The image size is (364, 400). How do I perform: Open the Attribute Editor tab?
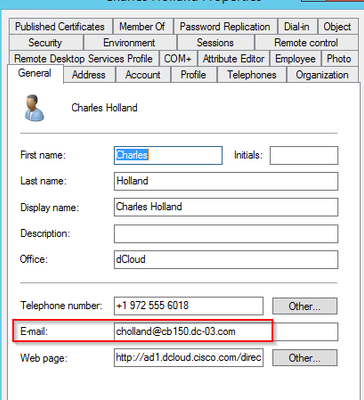tap(234, 59)
